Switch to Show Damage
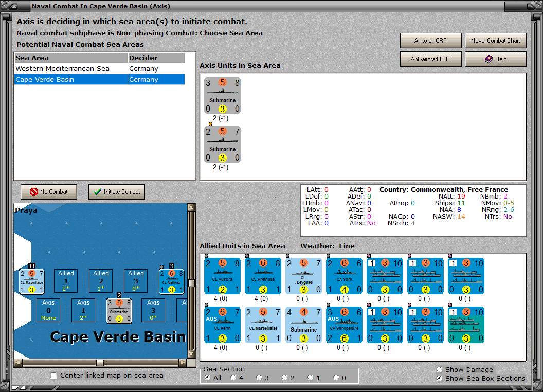 [x=440, y=369]
